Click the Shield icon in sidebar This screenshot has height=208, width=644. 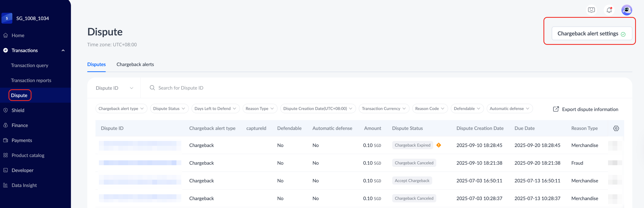point(5,110)
